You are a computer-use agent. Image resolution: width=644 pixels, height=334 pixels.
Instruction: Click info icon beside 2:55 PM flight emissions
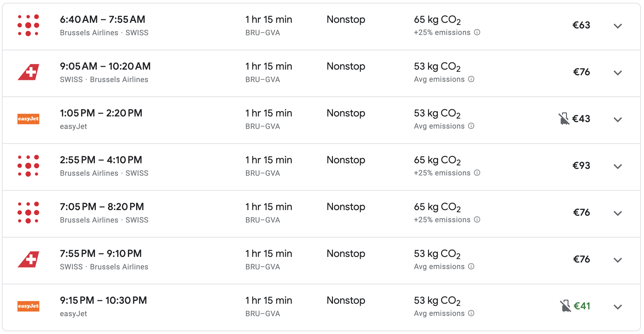[x=477, y=173]
